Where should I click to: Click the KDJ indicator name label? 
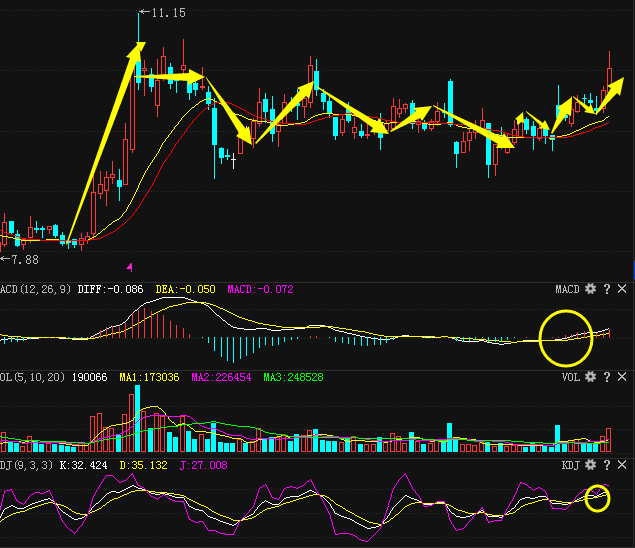(571, 465)
